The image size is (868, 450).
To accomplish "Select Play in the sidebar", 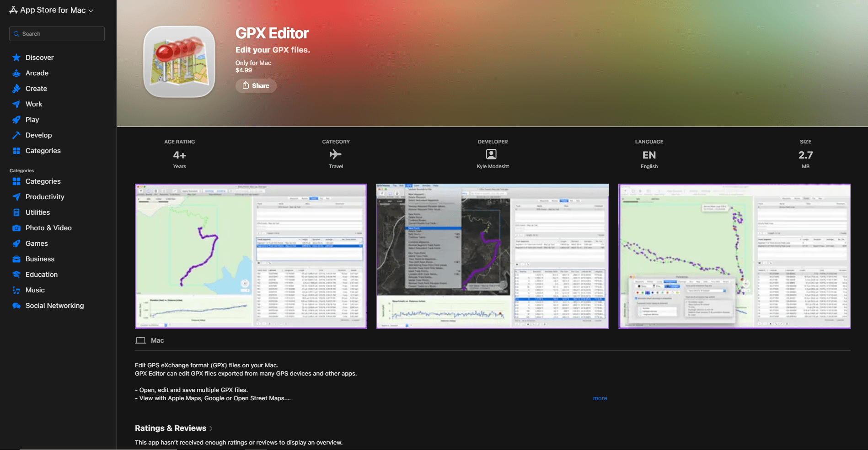I will click(x=32, y=120).
